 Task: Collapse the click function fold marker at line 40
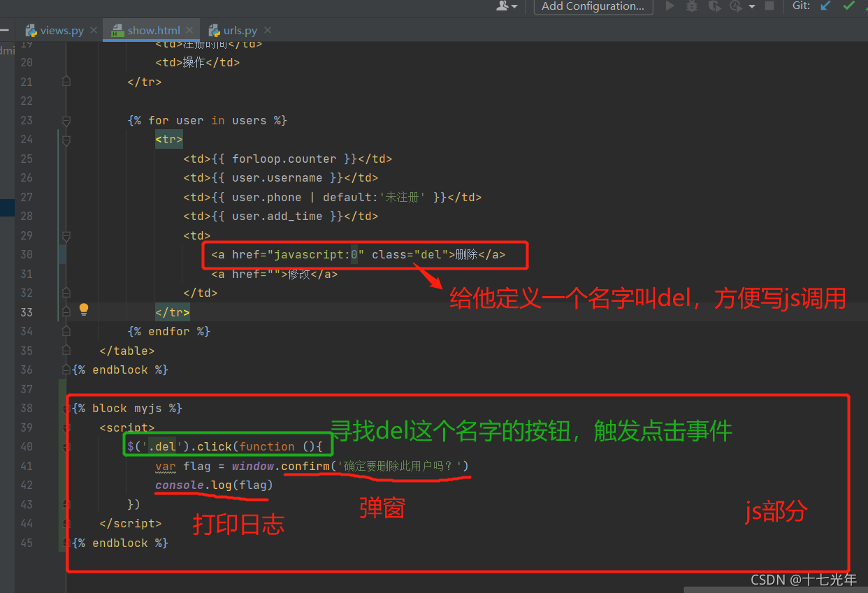tap(66, 446)
